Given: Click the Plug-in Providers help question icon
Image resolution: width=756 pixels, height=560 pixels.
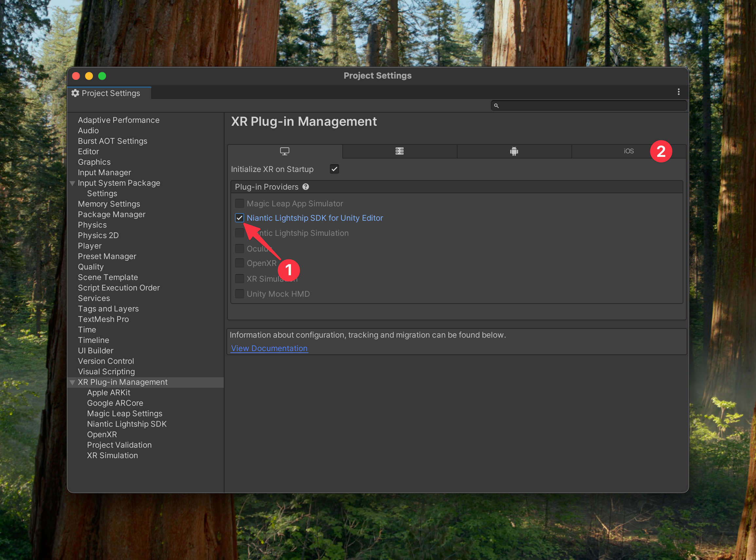Looking at the screenshot, I should point(306,187).
